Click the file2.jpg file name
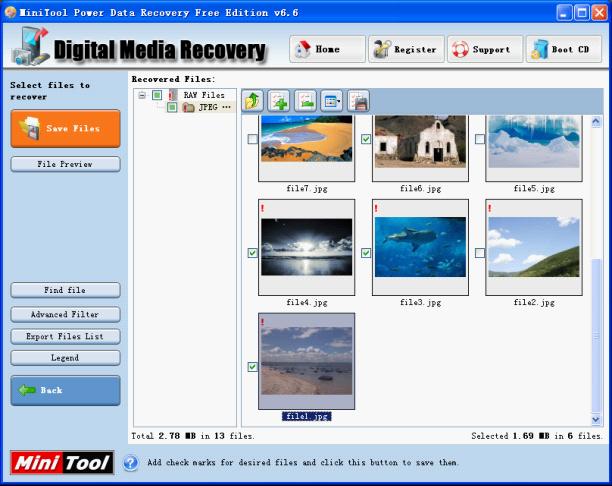Image resolution: width=612 pixels, height=486 pixels. 534,303
